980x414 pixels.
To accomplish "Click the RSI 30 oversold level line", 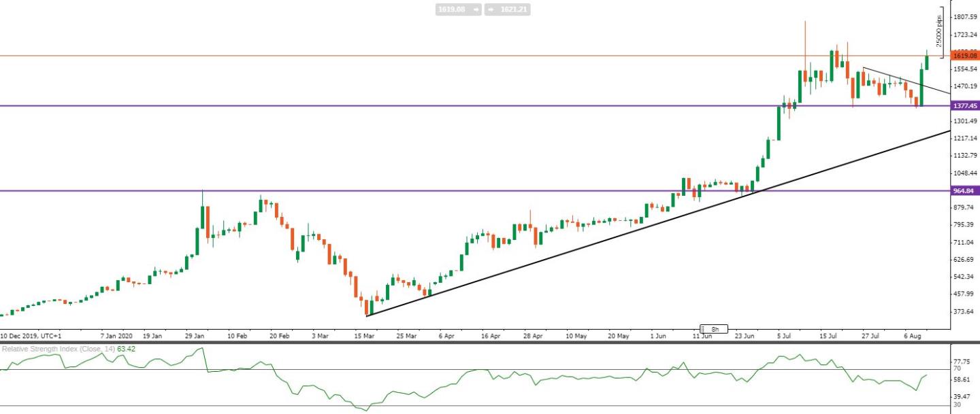I will [x=475, y=406].
